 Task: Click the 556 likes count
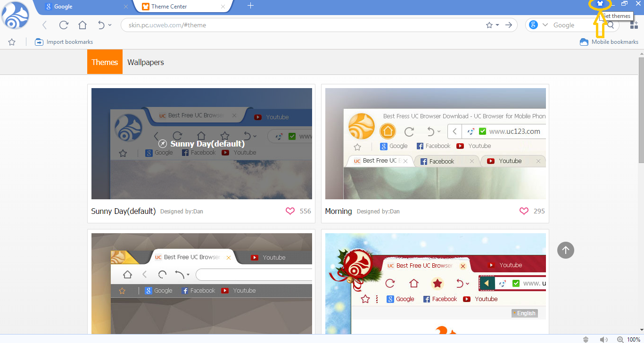305,211
